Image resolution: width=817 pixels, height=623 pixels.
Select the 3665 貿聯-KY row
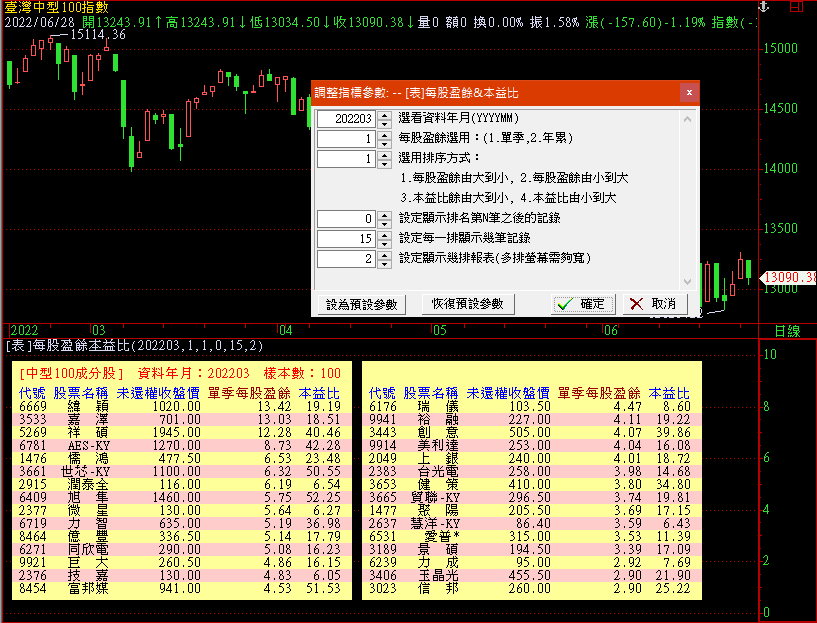531,497
